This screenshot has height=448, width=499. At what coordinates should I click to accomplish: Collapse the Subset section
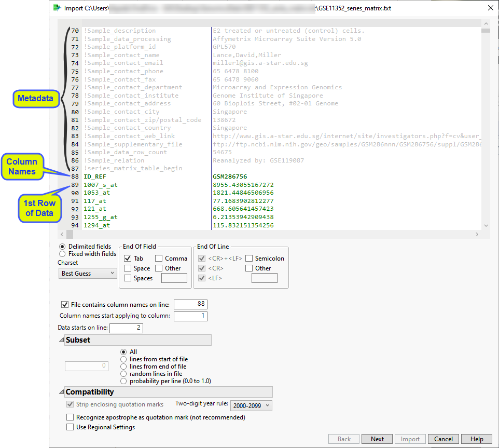[x=62, y=340]
